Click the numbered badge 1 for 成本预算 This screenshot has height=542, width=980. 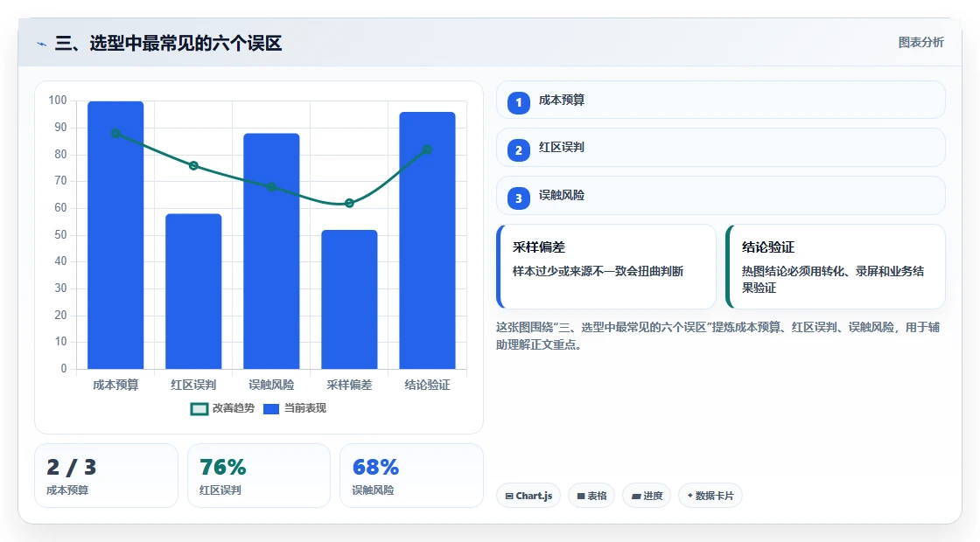pyautogui.click(x=518, y=102)
